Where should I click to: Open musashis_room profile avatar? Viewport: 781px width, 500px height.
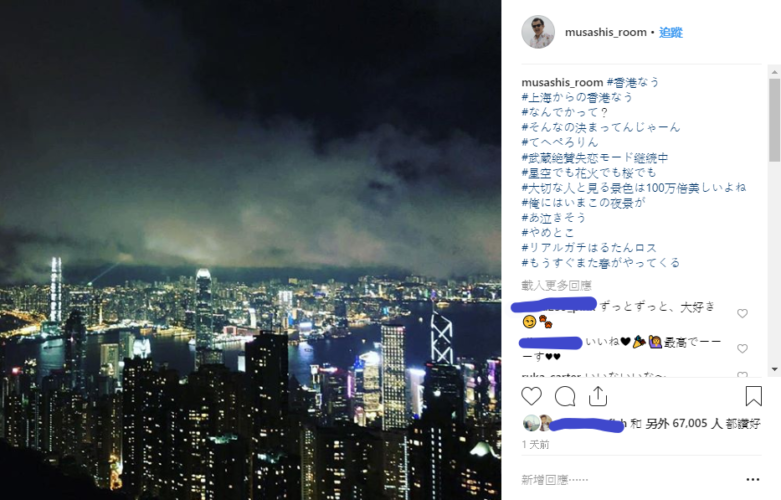click(538, 32)
